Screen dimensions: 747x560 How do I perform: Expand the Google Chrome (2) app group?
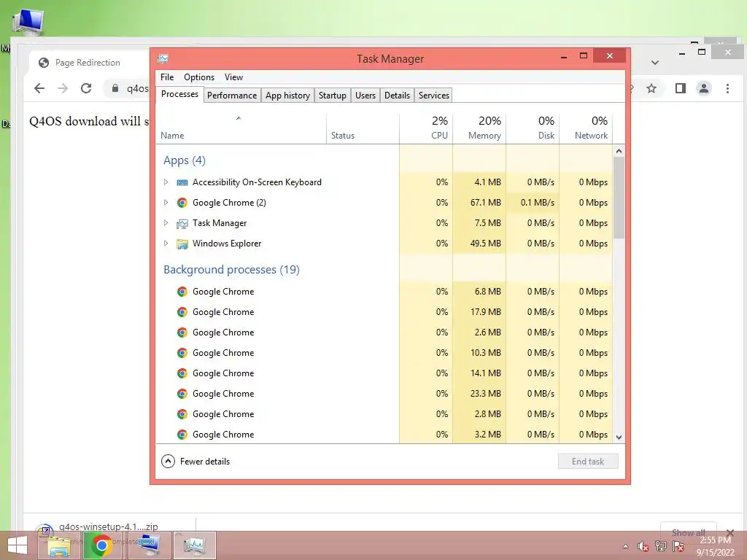166,203
